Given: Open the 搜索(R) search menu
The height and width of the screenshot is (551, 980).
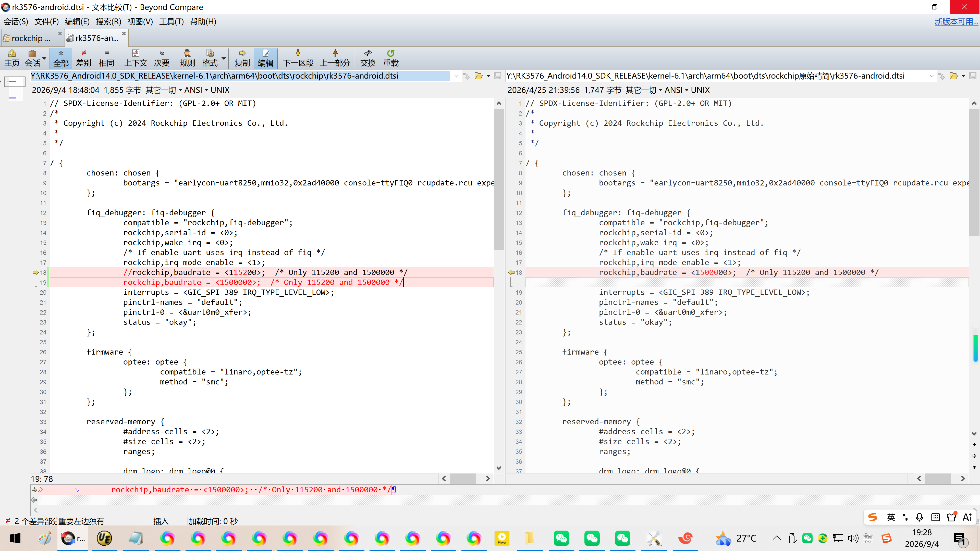Looking at the screenshot, I should pos(108,22).
